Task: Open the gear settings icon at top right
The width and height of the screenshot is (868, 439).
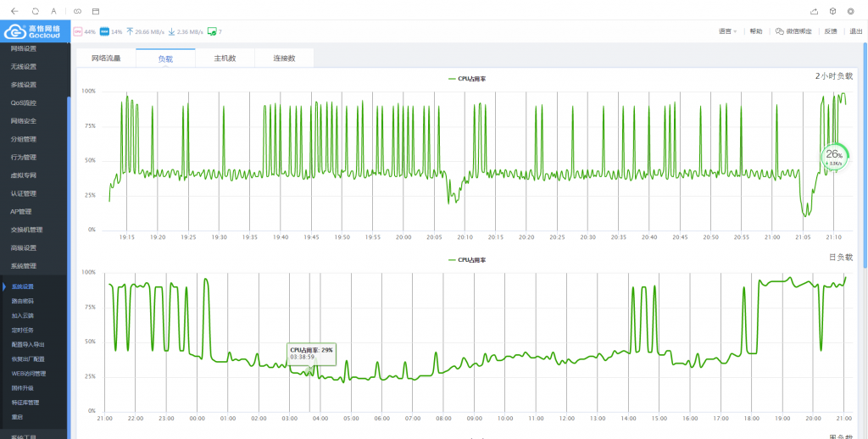Action: click(850, 10)
